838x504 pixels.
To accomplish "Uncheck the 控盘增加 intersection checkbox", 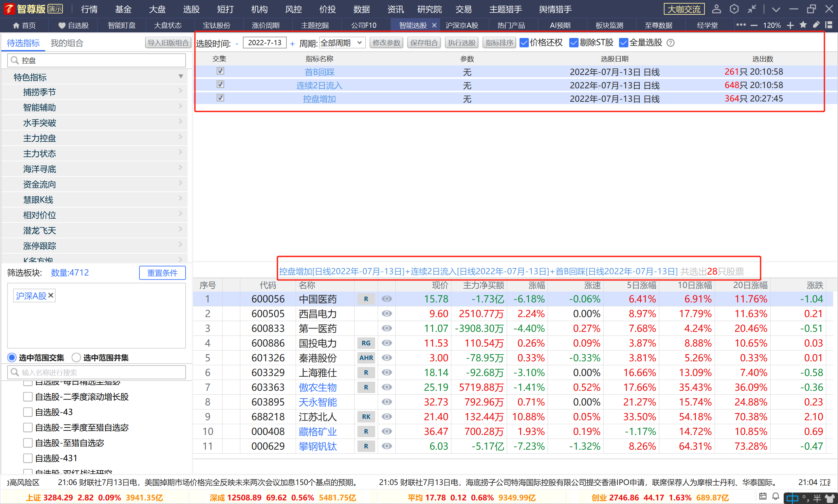I will pos(220,98).
